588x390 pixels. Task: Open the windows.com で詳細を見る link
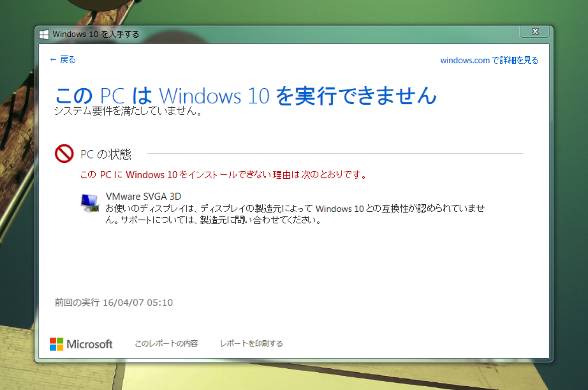click(x=489, y=60)
